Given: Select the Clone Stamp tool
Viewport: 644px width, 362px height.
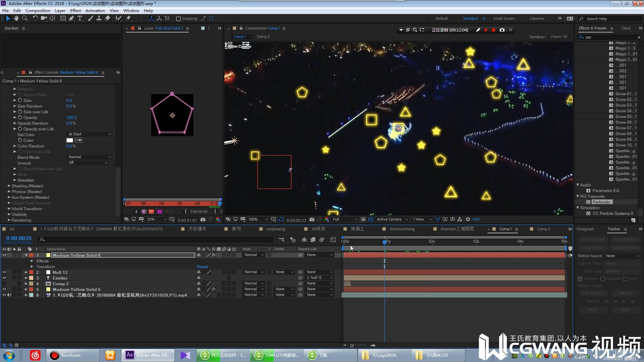Looking at the screenshot, I should [x=99, y=18].
